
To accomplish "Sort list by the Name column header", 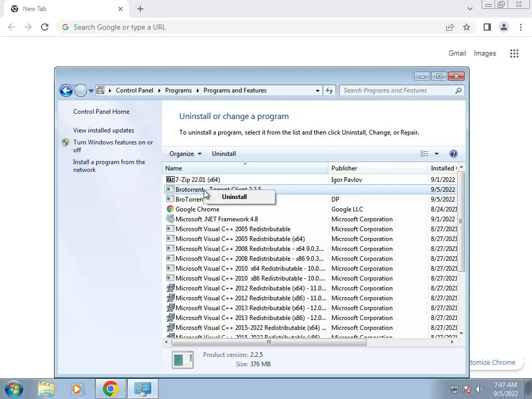I will 245,168.
